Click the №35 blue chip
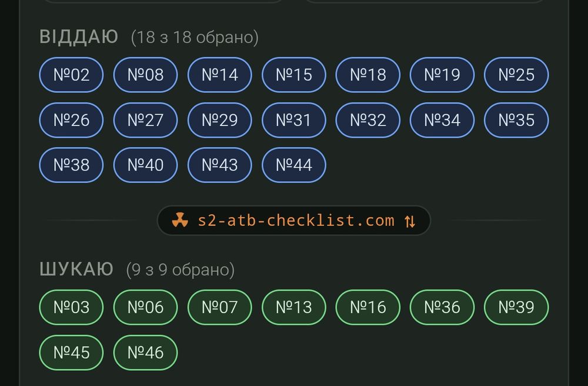The width and height of the screenshot is (588, 386). coord(516,120)
